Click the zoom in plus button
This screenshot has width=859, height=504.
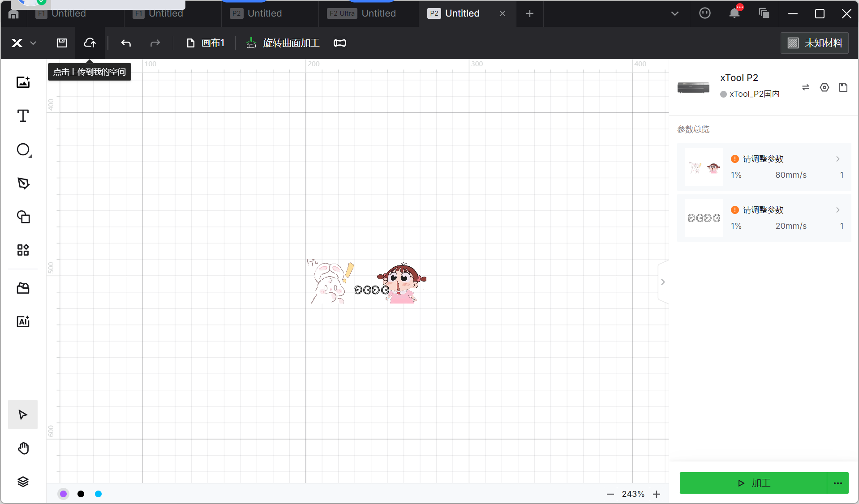[657, 494]
